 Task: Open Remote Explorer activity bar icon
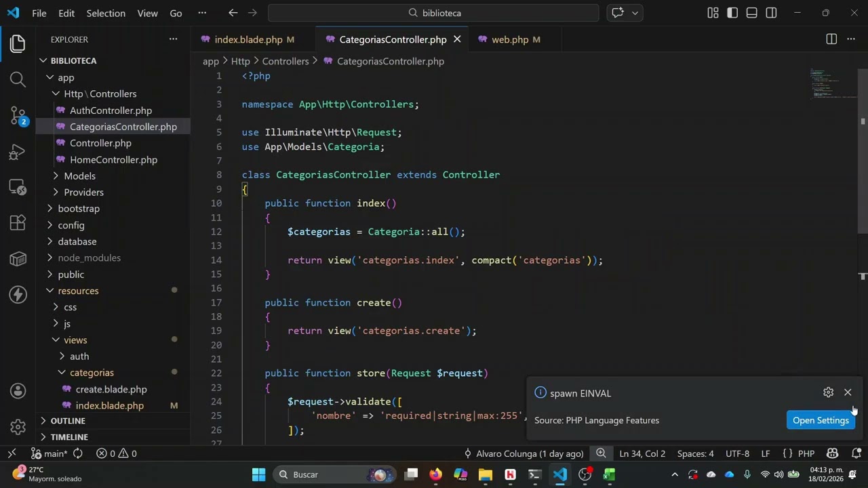[18, 187]
